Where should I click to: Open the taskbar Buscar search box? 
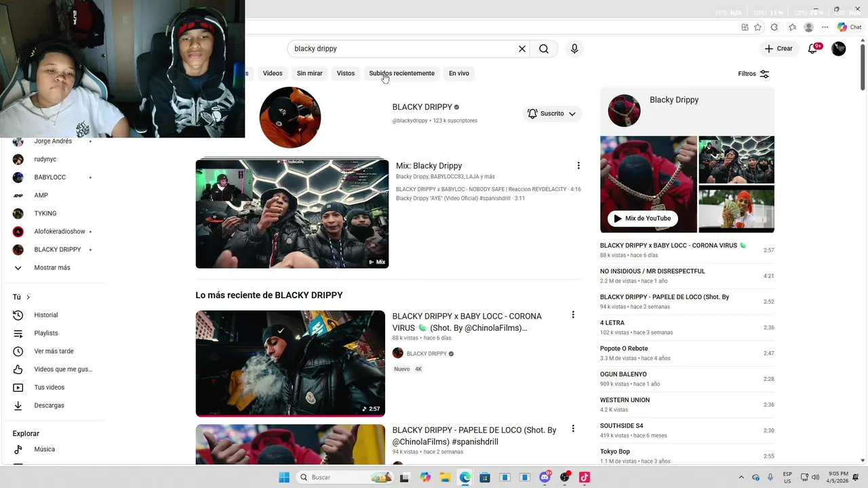(344, 477)
